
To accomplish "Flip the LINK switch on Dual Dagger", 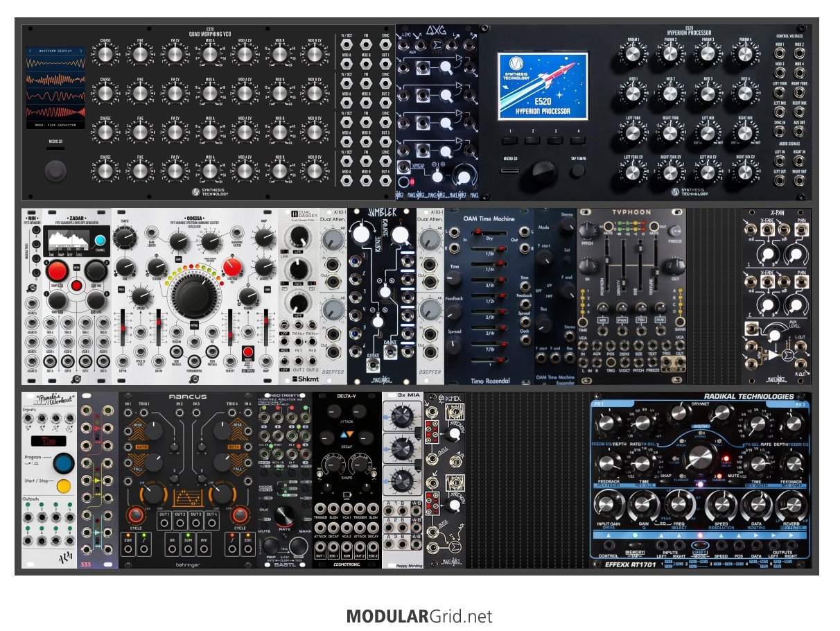I will pyautogui.click(x=283, y=252).
